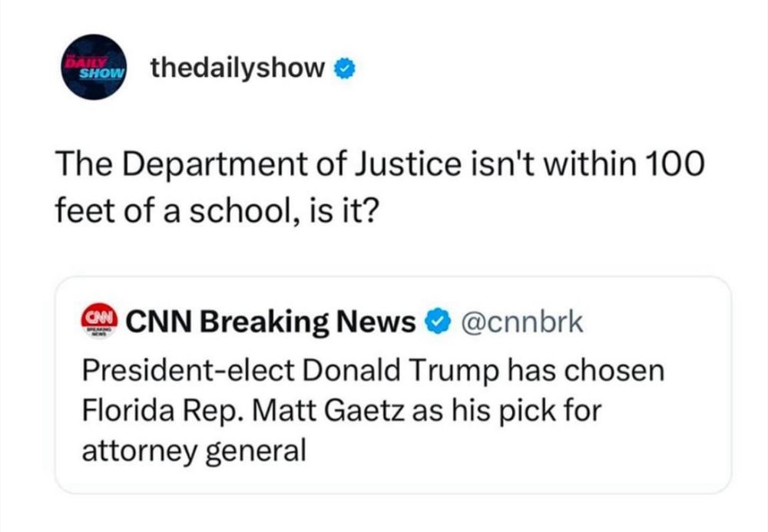The height and width of the screenshot is (532, 768).
Task: Click verified badge beside thedailyshow
Action: 346,69
